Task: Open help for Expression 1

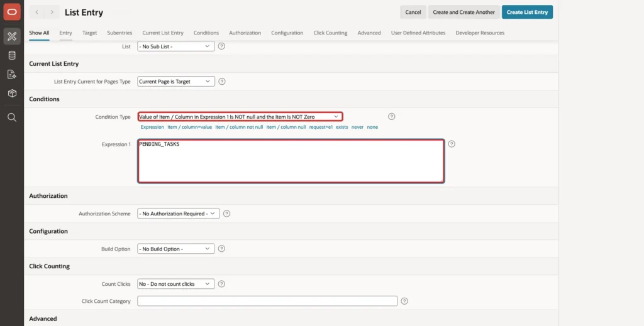Action: point(452,144)
